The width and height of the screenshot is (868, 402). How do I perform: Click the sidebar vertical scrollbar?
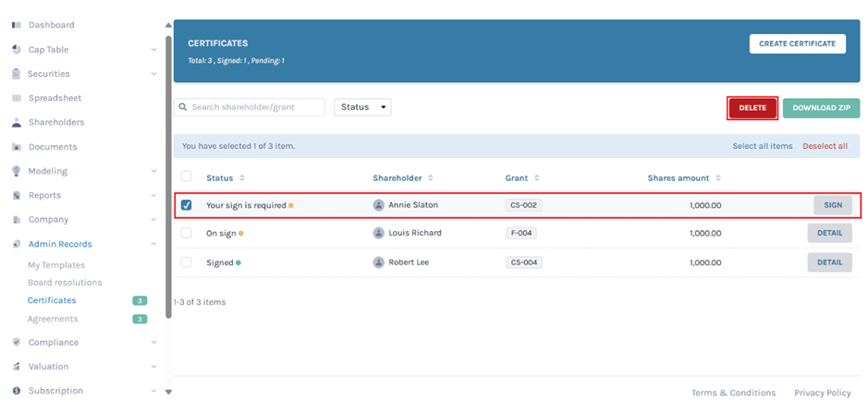[x=167, y=176]
